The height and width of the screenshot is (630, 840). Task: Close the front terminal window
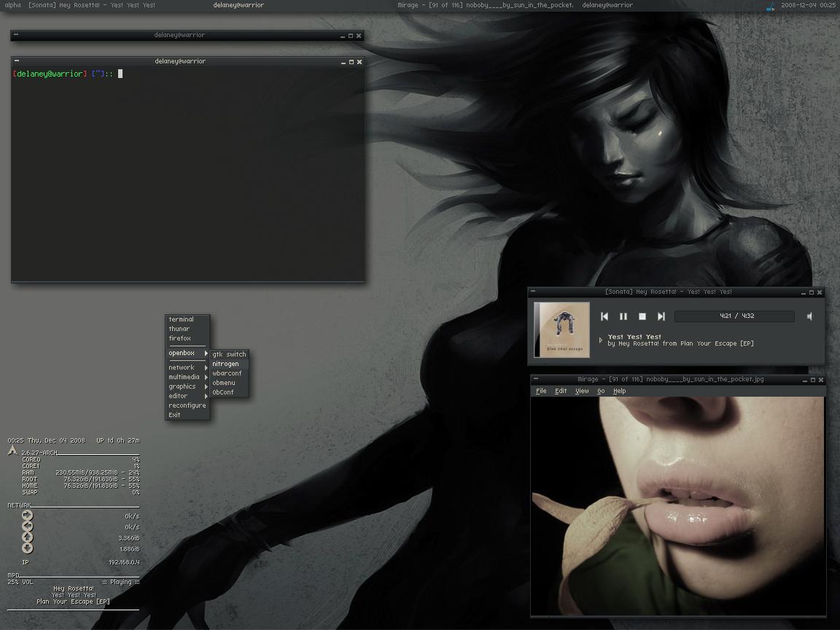click(359, 62)
